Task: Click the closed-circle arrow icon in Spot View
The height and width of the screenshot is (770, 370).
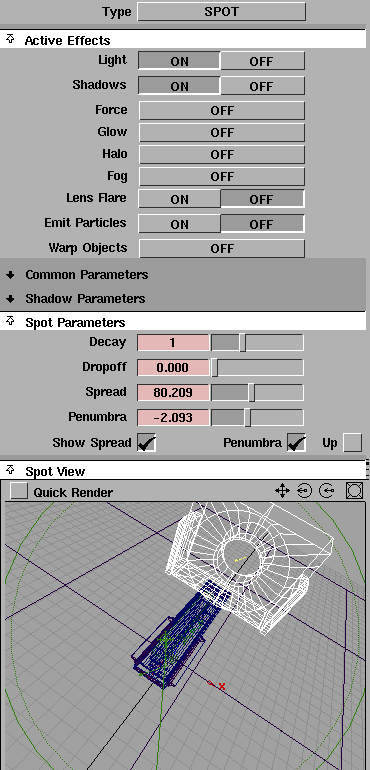Action: [x=305, y=491]
